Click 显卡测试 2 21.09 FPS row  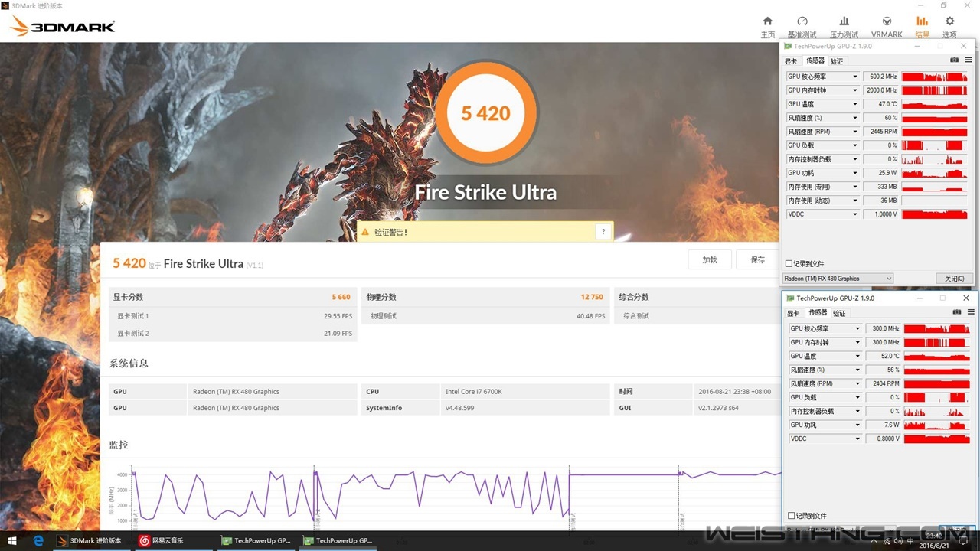tap(233, 333)
